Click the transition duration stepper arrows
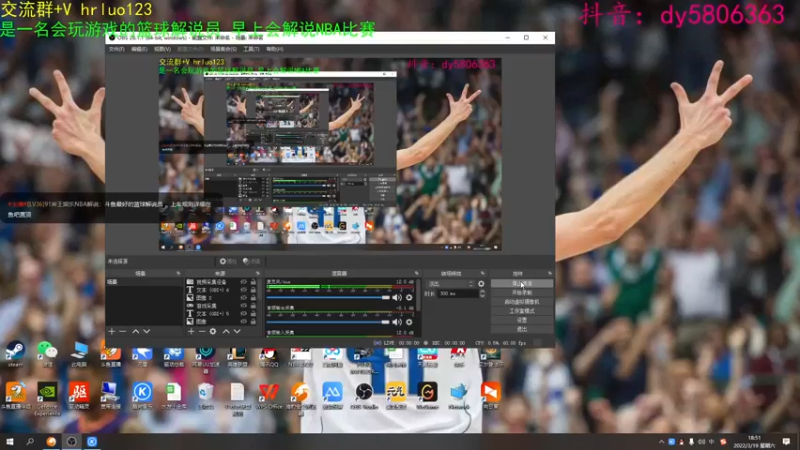This screenshot has height=450, width=800. (x=482, y=294)
